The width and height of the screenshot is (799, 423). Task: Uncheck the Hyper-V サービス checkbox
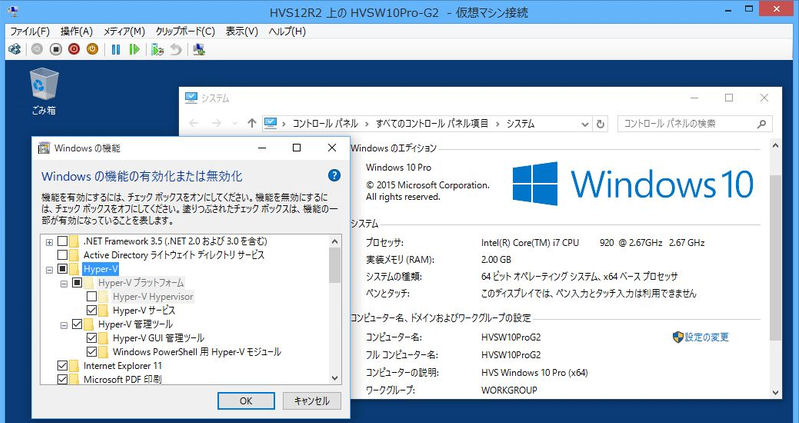click(92, 310)
